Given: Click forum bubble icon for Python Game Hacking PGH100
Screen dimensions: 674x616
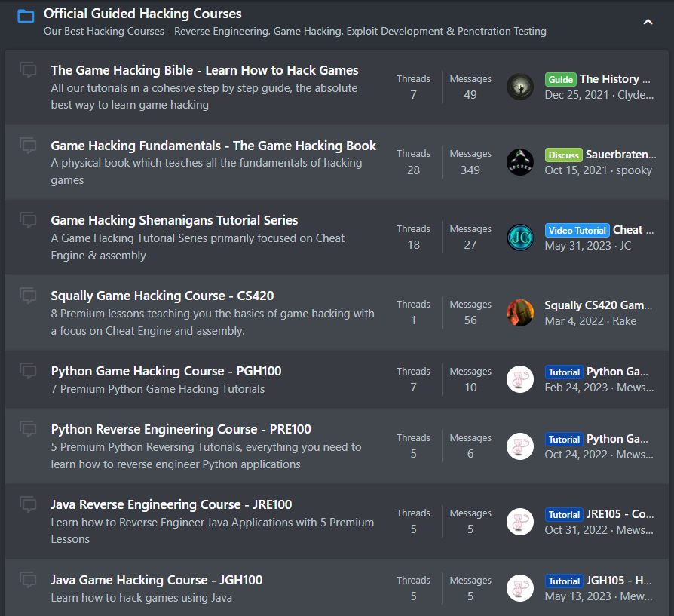Looking at the screenshot, I should (28, 372).
